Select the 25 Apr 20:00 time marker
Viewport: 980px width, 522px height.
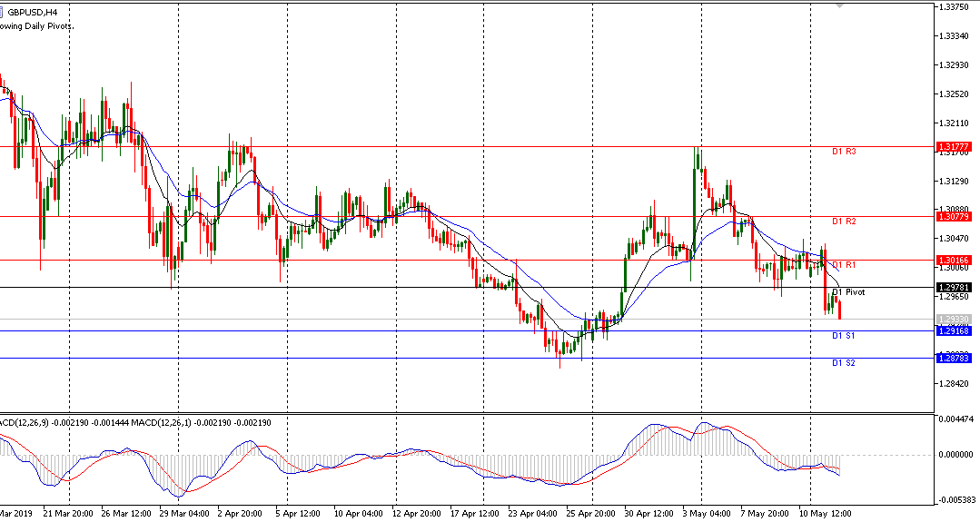point(595,513)
